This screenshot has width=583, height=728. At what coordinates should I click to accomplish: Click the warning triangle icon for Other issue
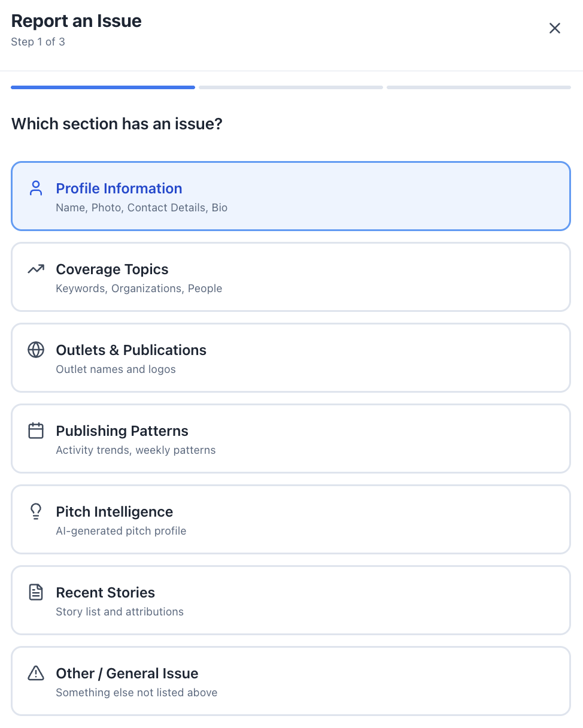[x=36, y=674]
